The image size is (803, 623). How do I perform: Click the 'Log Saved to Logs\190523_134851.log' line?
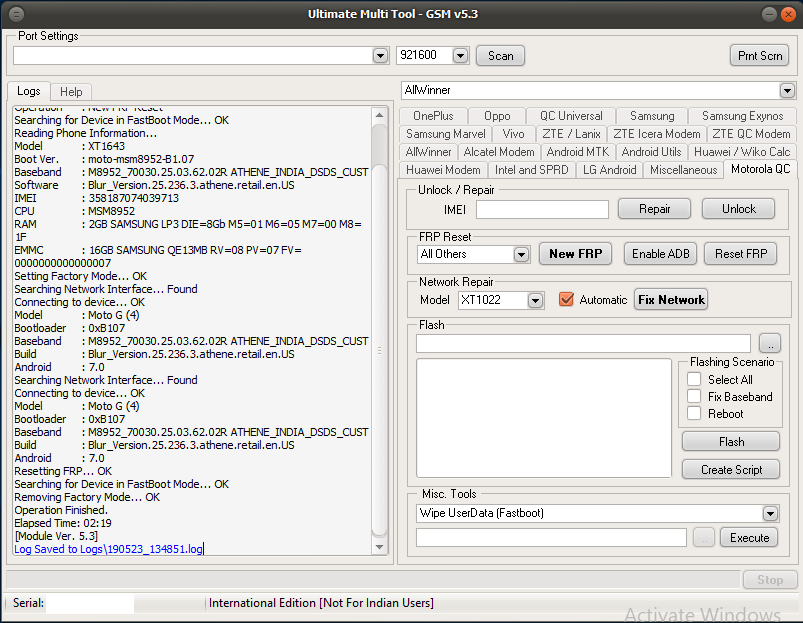(109, 549)
